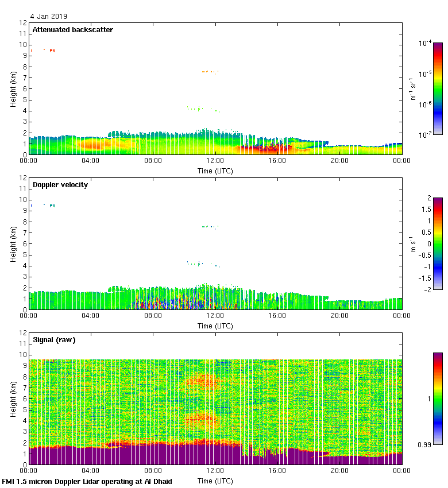Select the 4 Jan 2019 date label
The image size is (448, 488).
tap(48, 17)
